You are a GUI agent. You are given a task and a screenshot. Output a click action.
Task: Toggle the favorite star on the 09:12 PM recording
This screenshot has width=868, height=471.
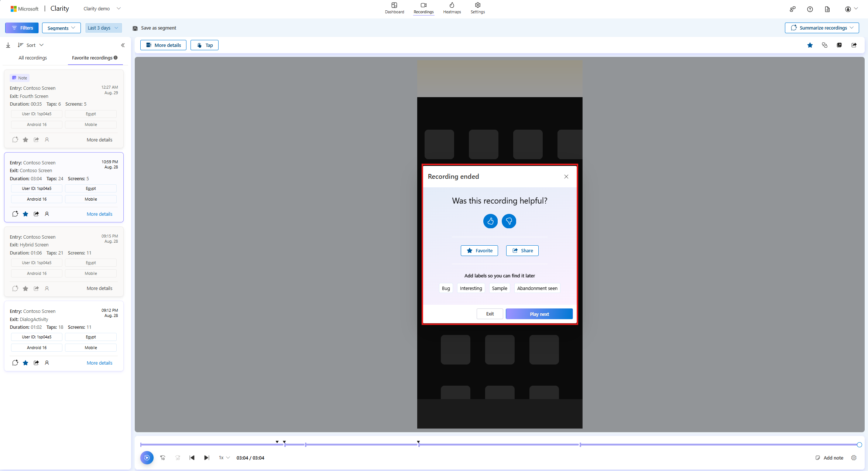point(25,362)
